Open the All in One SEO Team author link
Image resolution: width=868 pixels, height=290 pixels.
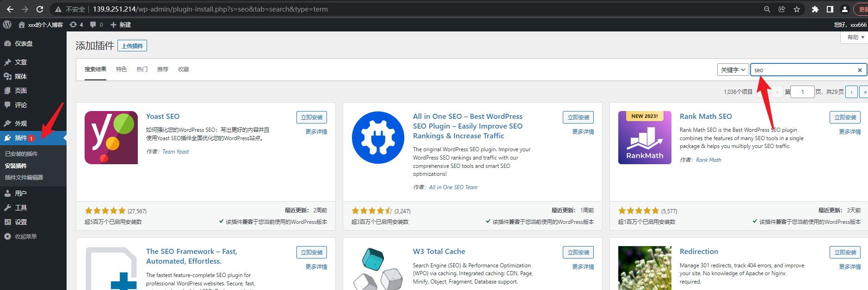pos(453,187)
